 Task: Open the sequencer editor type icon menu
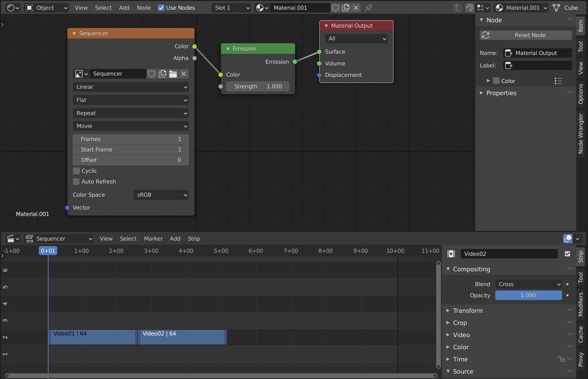tap(13, 239)
